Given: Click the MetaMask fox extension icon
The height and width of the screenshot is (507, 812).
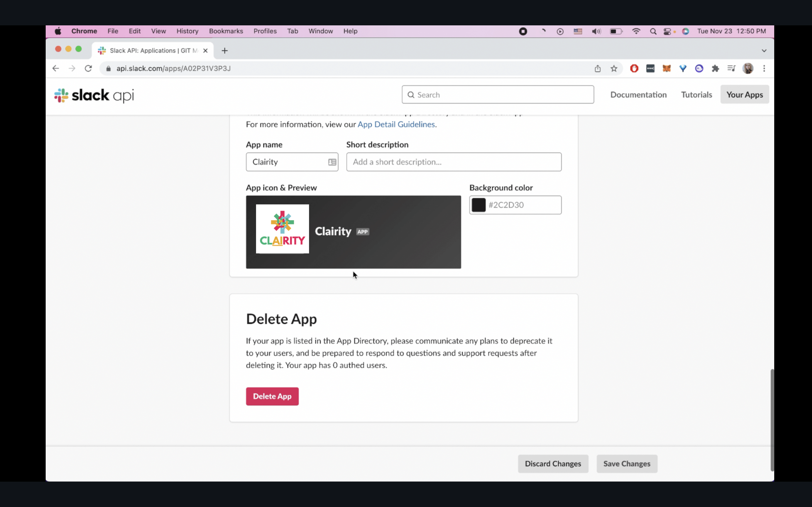Looking at the screenshot, I should click(667, 68).
